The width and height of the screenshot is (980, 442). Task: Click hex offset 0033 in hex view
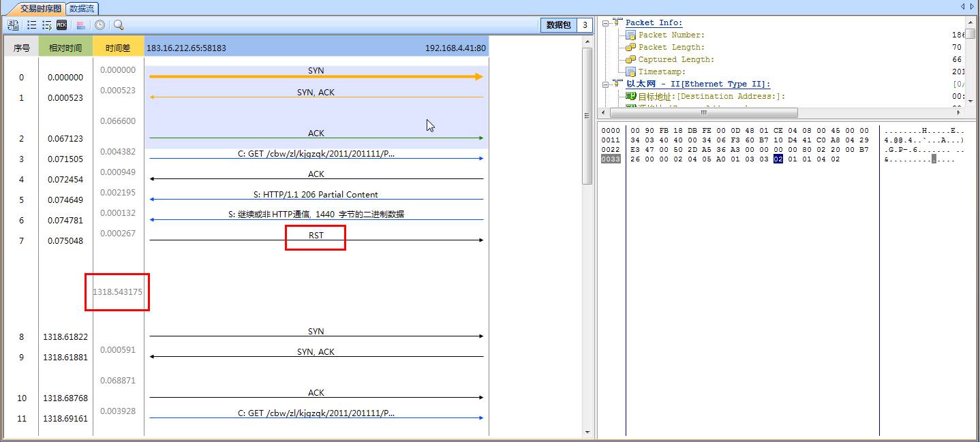click(x=611, y=159)
